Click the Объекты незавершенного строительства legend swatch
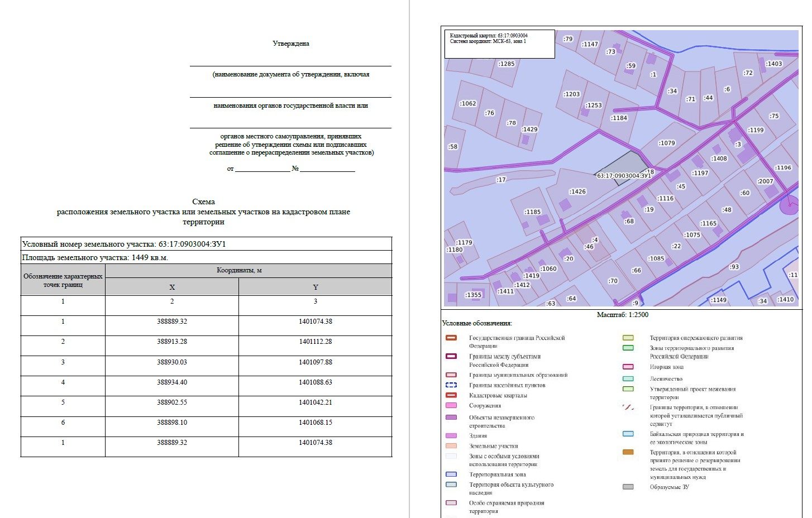Viewport: 812px width, 518px height. point(451,418)
